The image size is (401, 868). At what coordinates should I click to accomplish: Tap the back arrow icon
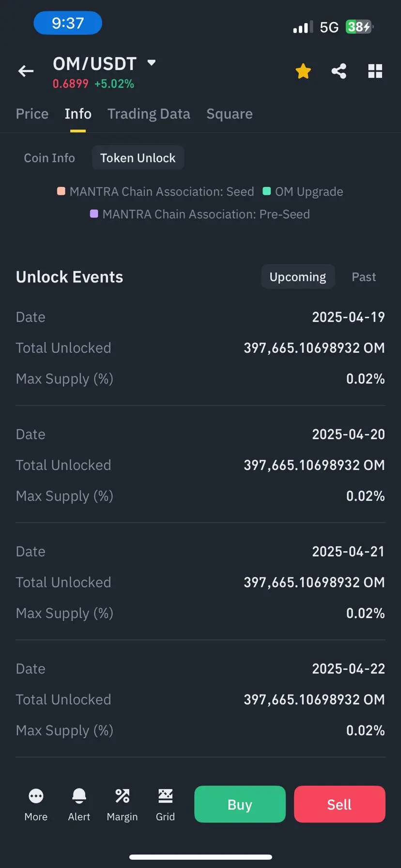[x=26, y=71]
